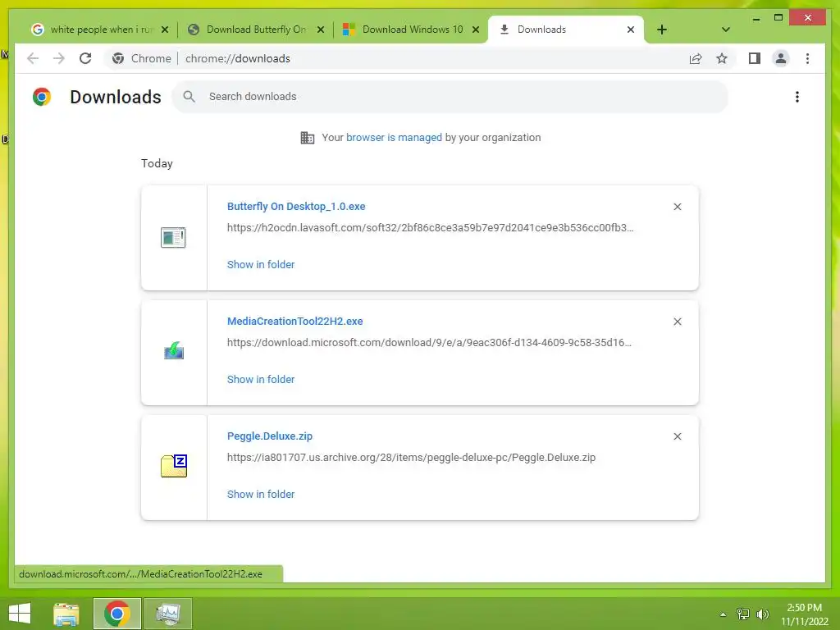This screenshot has width=840, height=630.
Task: Close the Download Butterfly On tab
Action: click(x=321, y=30)
